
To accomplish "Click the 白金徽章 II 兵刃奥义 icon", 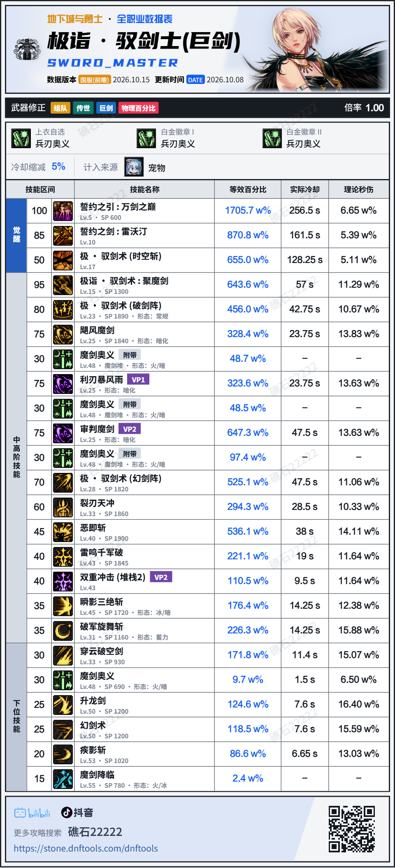I will 272,138.
